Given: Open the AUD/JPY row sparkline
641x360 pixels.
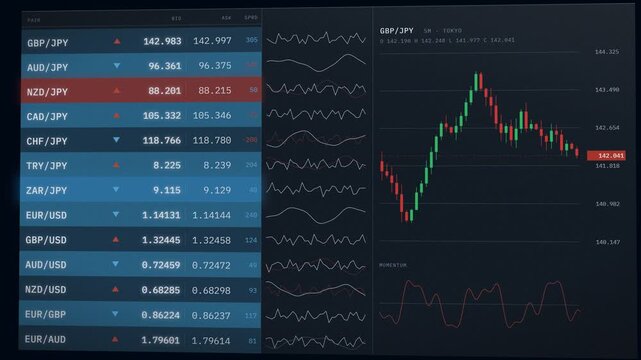Looking at the screenshot, I should click(316, 63).
